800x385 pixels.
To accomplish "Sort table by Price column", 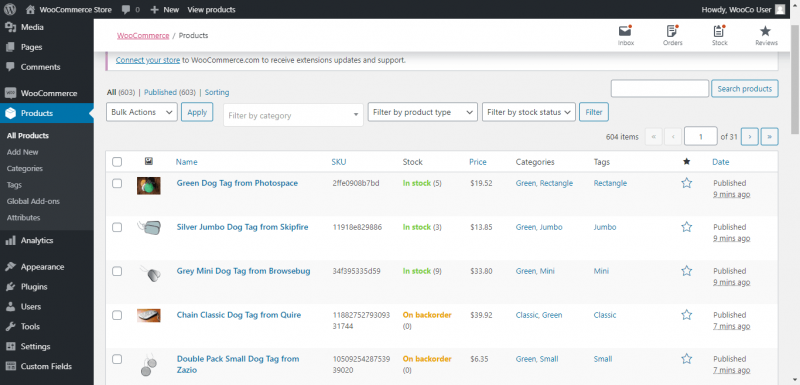I will point(478,162).
